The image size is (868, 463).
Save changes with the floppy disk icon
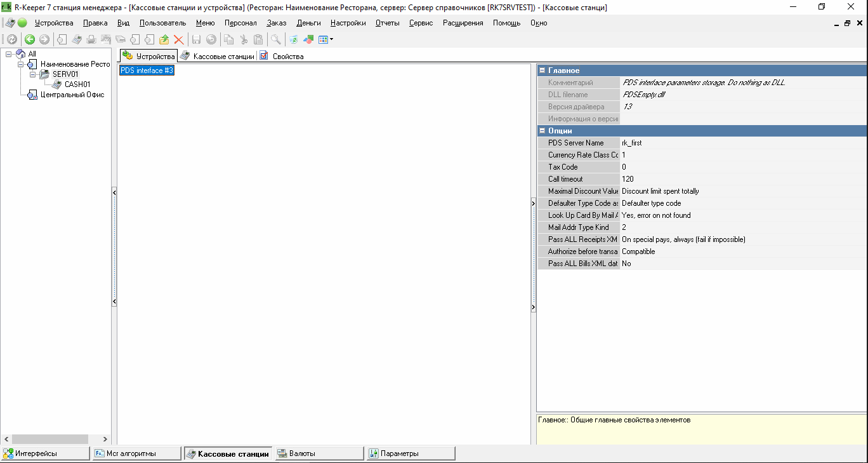pos(196,39)
